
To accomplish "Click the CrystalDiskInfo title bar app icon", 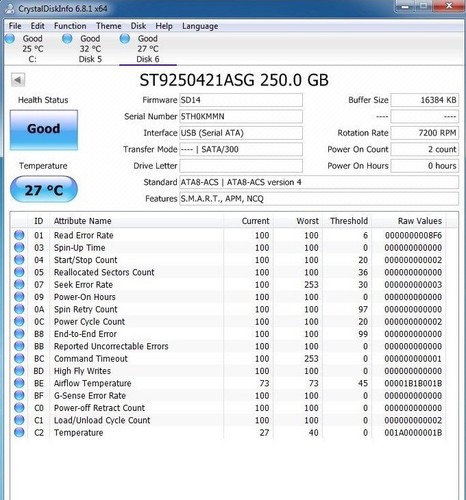I will [10, 8].
